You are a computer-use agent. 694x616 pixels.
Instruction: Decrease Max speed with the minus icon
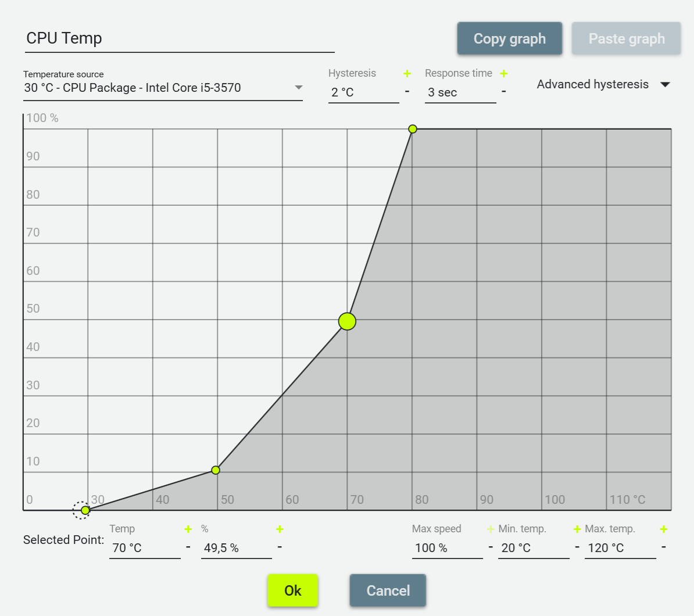(491, 547)
